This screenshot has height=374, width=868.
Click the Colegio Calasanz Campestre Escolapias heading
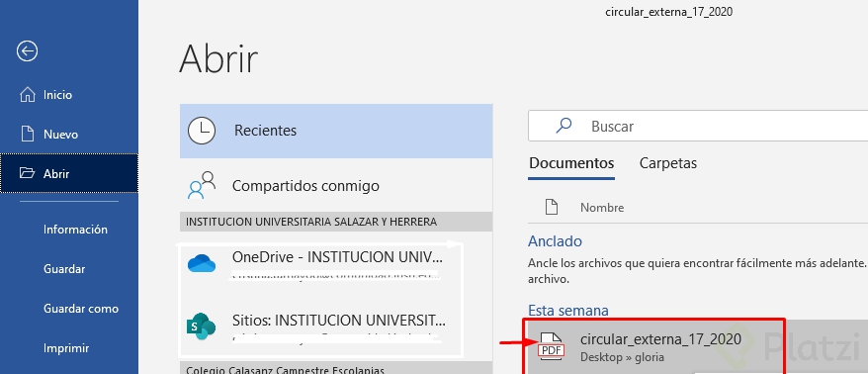(x=285, y=370)
